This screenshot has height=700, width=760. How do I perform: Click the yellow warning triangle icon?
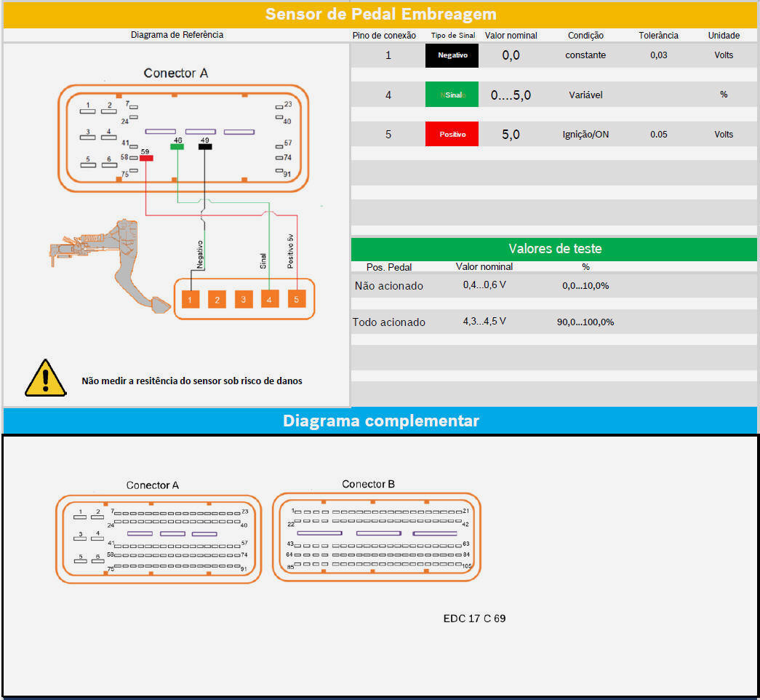45,378
